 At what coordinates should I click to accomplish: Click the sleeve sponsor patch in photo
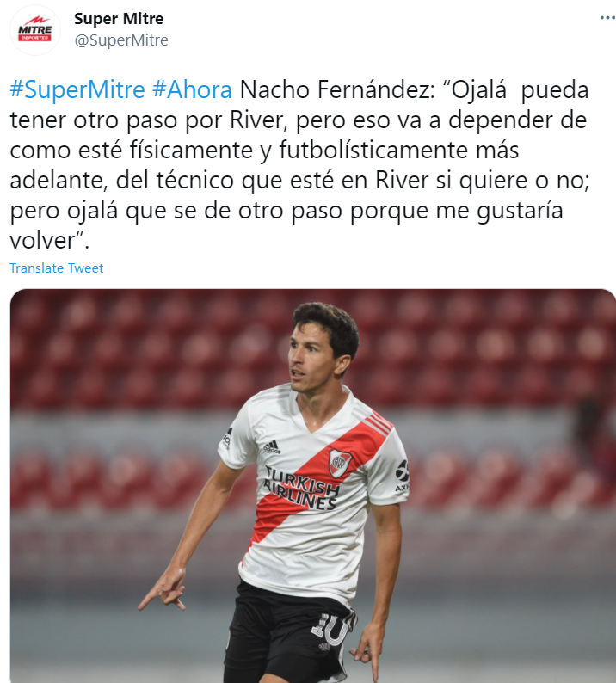tap(402, 476)
